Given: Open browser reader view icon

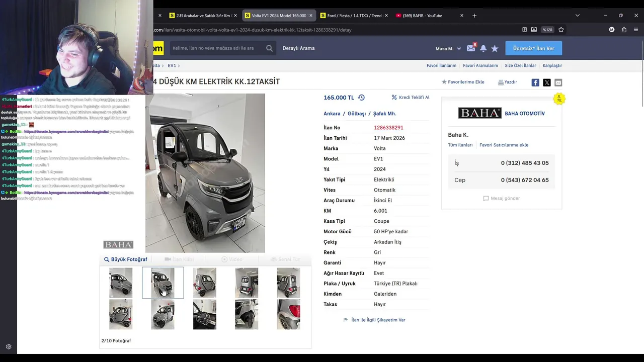Looking at the screenshot, I should (524, 30).
